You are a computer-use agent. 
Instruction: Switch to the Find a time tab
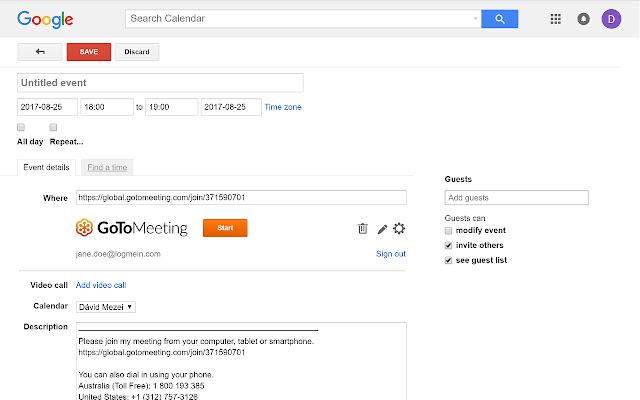pyautogui.click(x=106, y=167)
